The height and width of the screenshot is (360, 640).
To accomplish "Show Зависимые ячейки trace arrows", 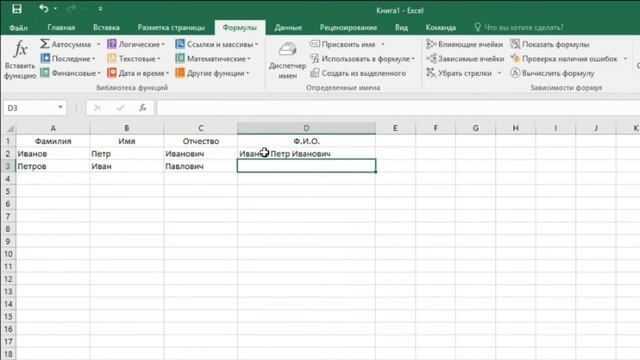I will click(465, 58).
